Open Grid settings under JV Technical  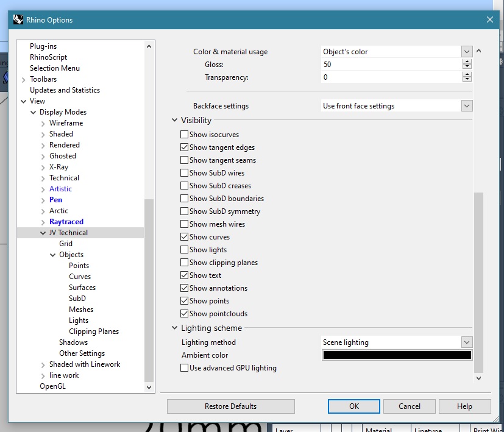(x=66, y=244)
